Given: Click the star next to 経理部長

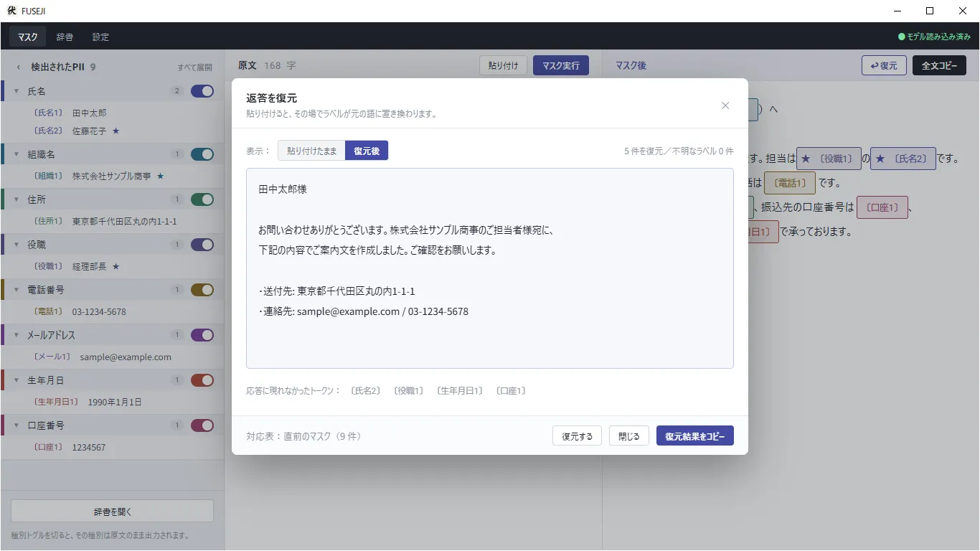Looking at the screenshot, I should click(116, 266).
